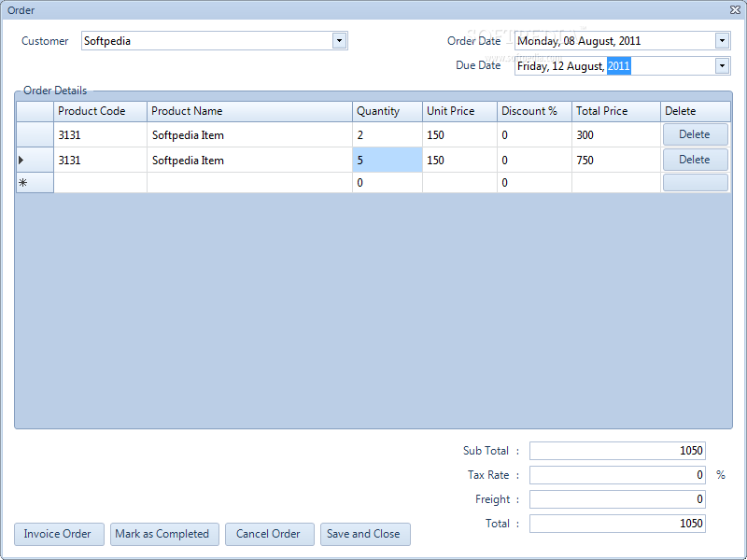Open the Order Date calendar dropdown
747x560 pixels.
[722, 41]
